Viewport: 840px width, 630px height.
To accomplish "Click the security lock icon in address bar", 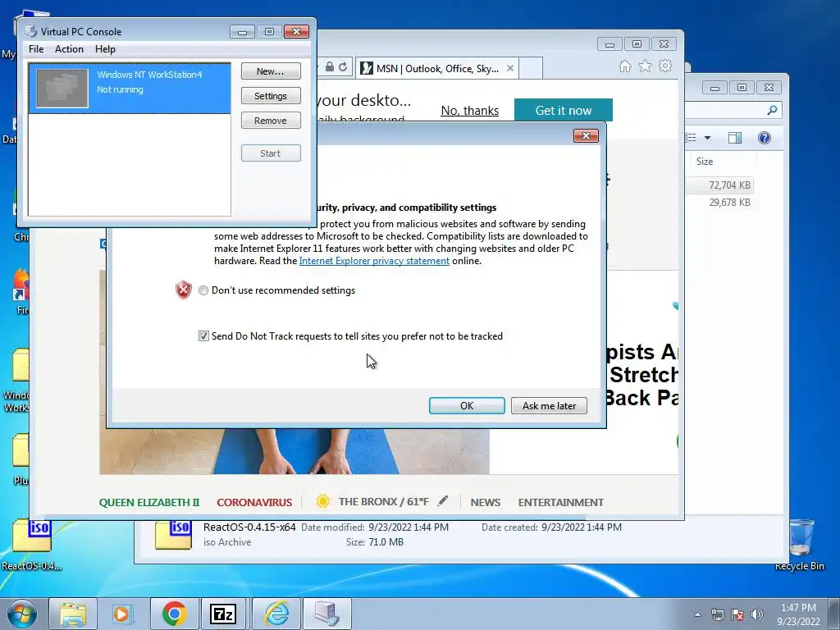I will click(x=330, y=67).
